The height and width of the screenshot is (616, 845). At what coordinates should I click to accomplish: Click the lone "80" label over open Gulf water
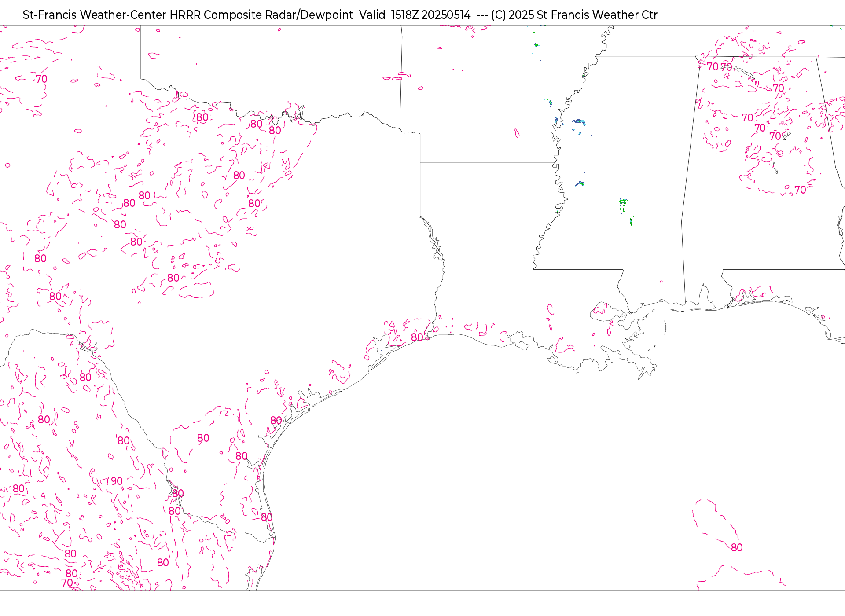tap(737, 548)
